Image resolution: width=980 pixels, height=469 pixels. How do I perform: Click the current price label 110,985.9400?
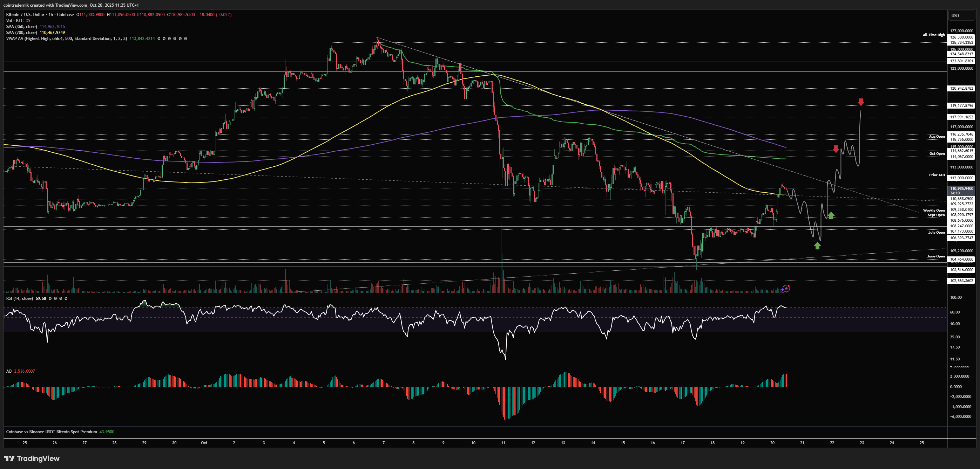(x=961, y=188)
